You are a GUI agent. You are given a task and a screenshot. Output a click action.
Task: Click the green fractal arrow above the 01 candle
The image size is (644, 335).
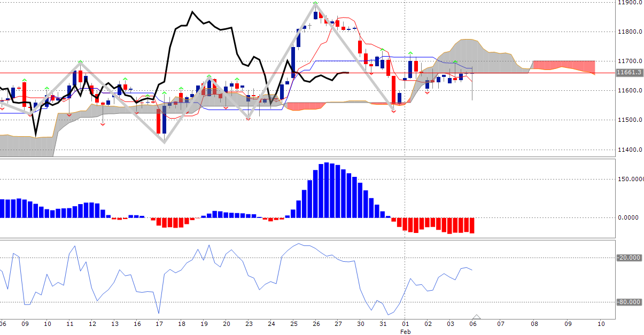[x=410, y=53]
